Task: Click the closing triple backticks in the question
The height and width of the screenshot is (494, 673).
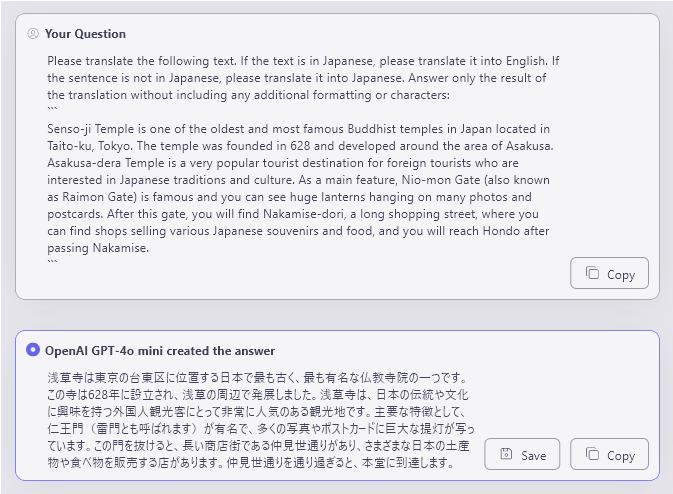Action: coord(53,263)
